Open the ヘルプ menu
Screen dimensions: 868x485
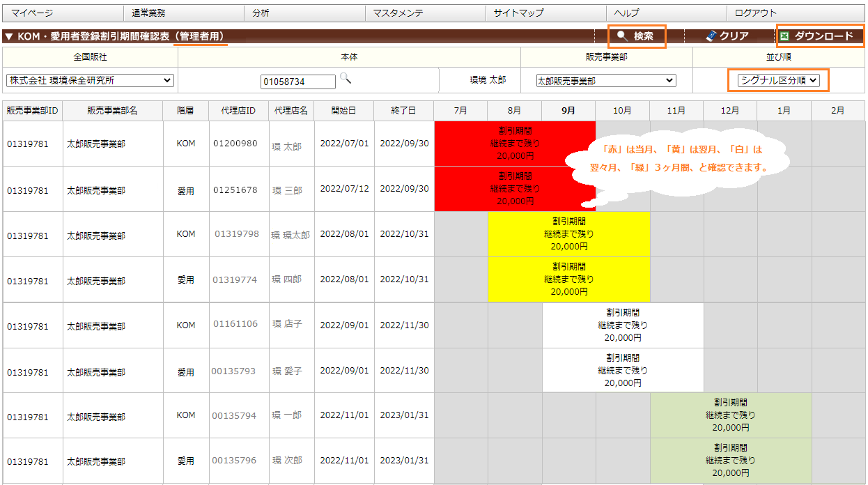tap(626, 13)
